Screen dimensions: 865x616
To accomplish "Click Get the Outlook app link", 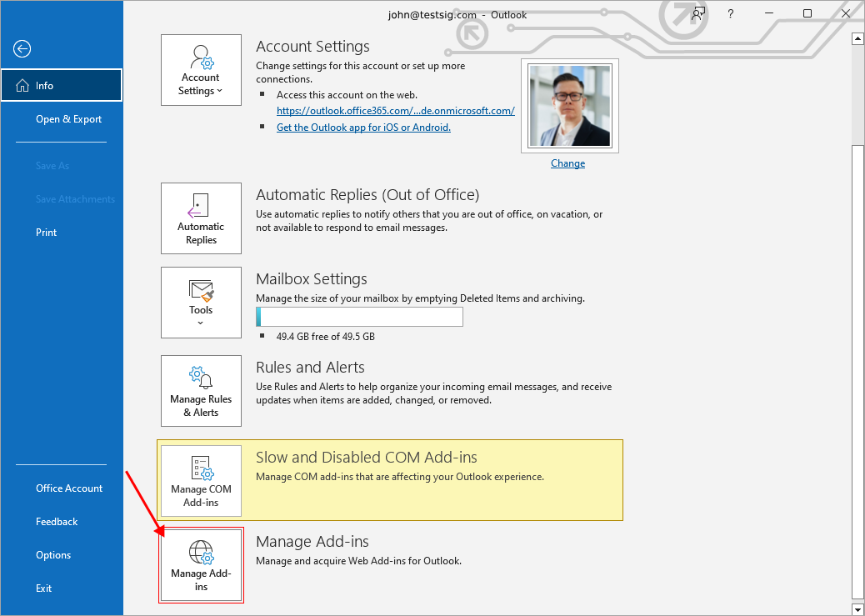I will pyautogui.click(x=363, y=128).
